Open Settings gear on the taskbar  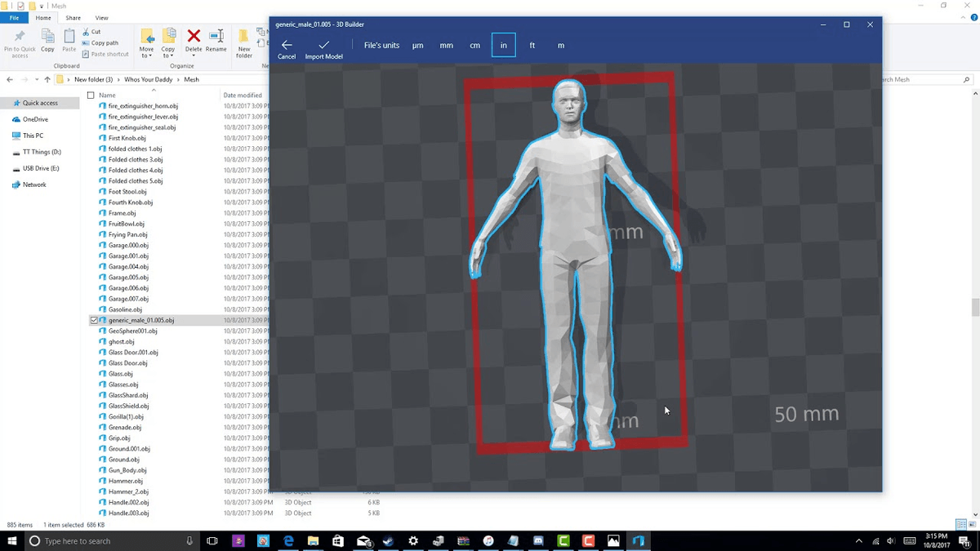point(413,540)
